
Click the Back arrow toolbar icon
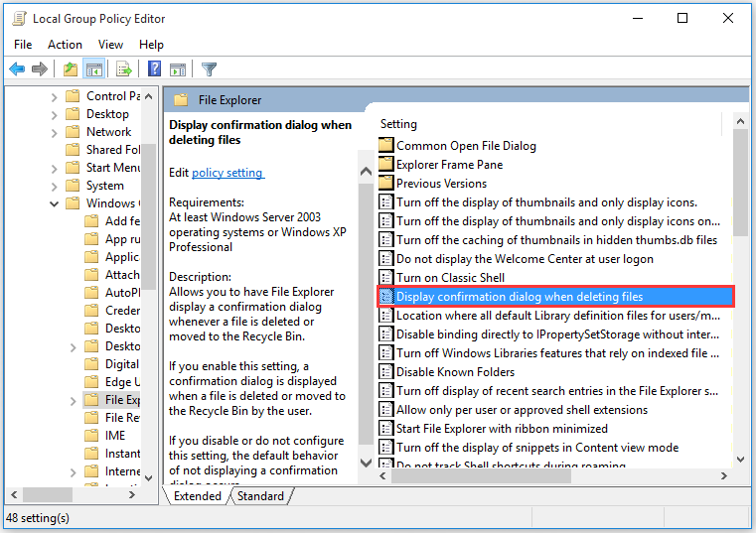coord(17,68)
